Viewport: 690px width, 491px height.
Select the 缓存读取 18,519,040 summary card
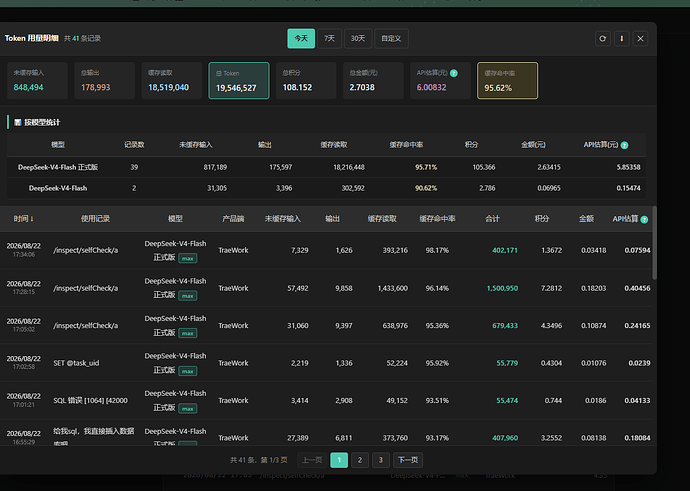click(x=172, y=81)
